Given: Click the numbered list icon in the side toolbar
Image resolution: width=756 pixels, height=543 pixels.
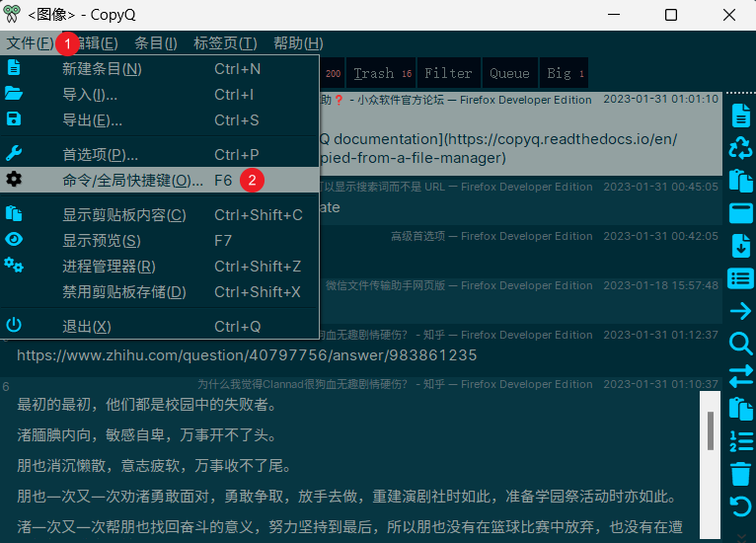Looking at the screenshot, I should point(740,441).
